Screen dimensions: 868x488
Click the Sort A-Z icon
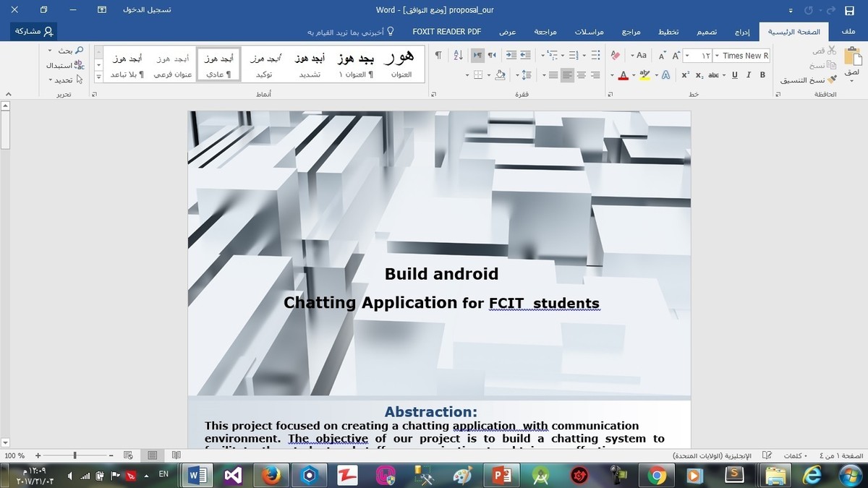point(458,56)
